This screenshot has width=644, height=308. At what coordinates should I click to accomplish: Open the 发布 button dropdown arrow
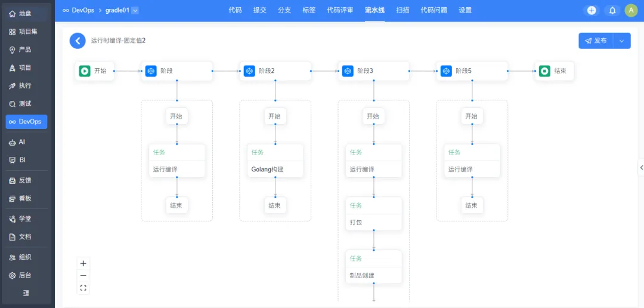[x=622, y=41]
